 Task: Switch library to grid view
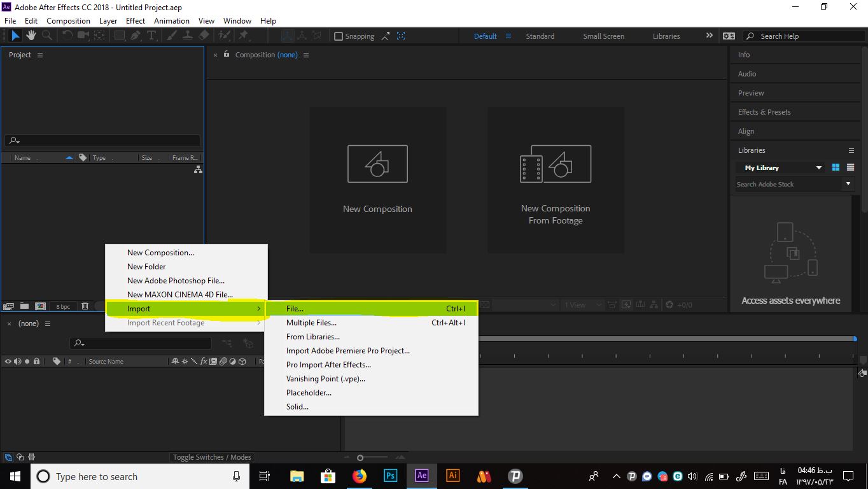pos(836,167)
